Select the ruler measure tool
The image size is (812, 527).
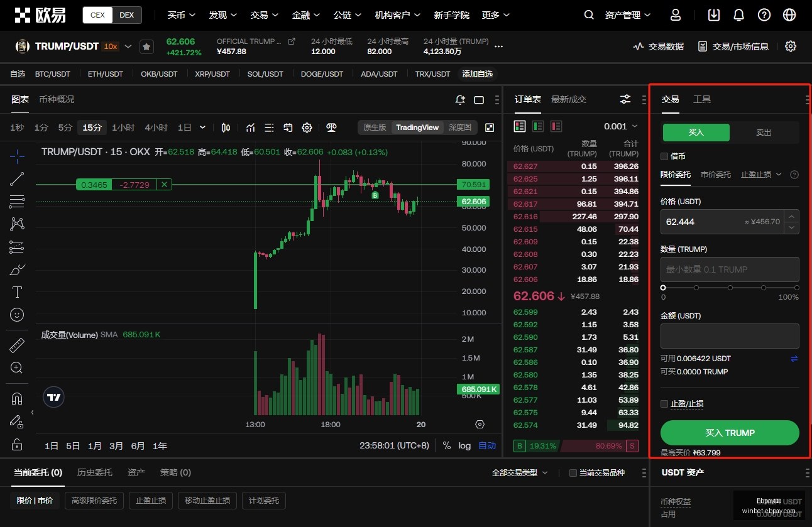[x=17, y=345]
